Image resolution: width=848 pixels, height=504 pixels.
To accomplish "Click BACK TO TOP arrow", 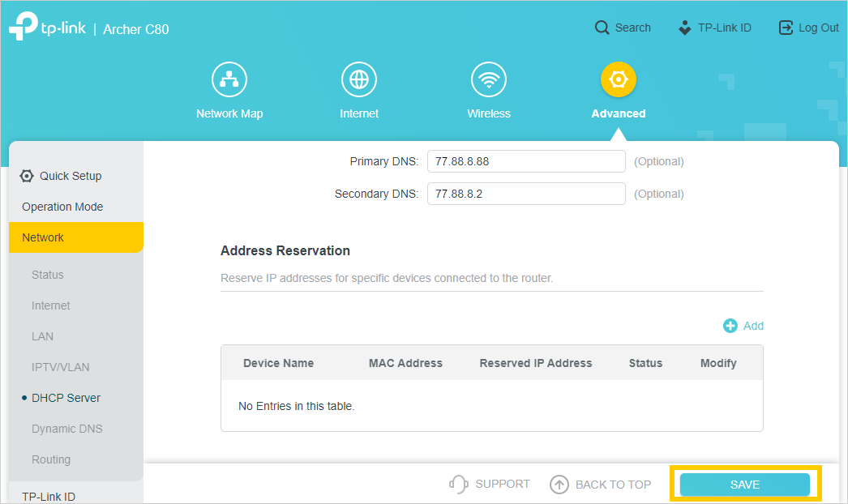I will point(559,485).
